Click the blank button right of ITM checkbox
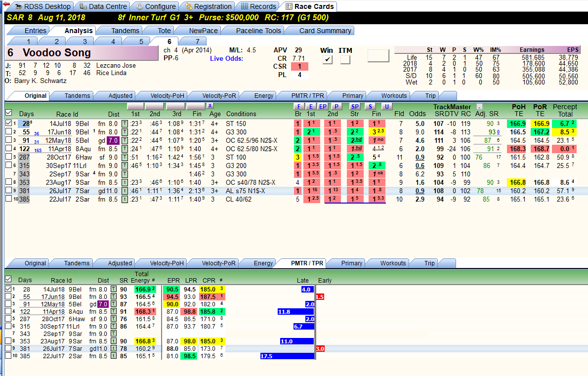 (378, 56)
